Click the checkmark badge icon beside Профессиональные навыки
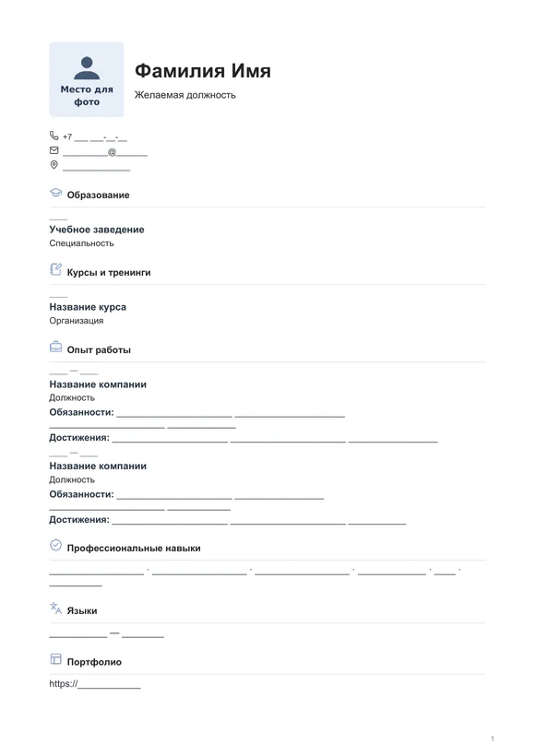 56,545
